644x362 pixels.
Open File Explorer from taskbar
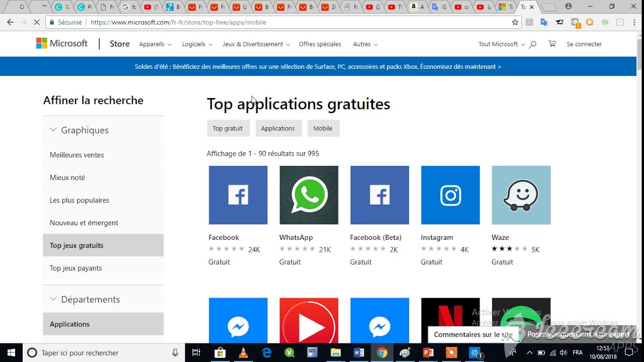tap(336, 353)
